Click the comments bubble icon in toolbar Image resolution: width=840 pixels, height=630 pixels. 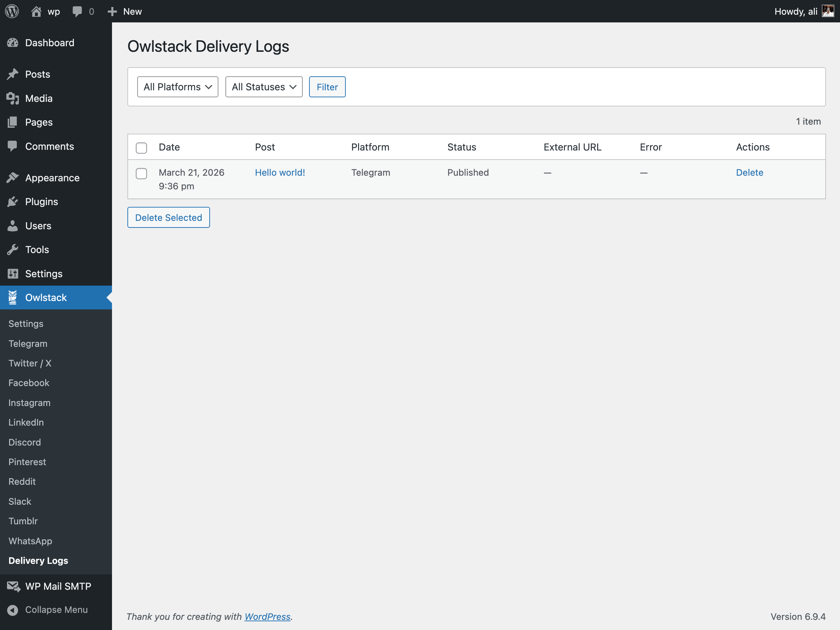click(77, 12)
